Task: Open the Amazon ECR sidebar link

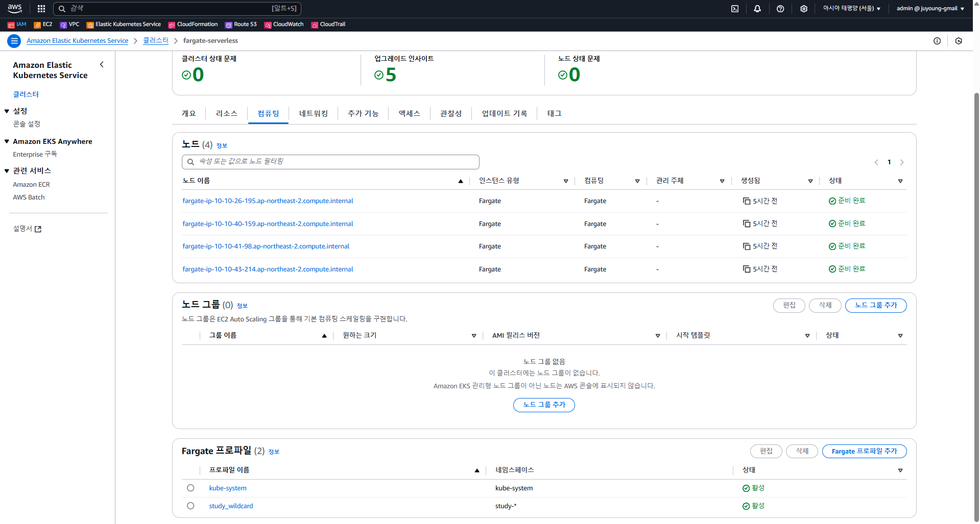Action: tap(32, 185)
